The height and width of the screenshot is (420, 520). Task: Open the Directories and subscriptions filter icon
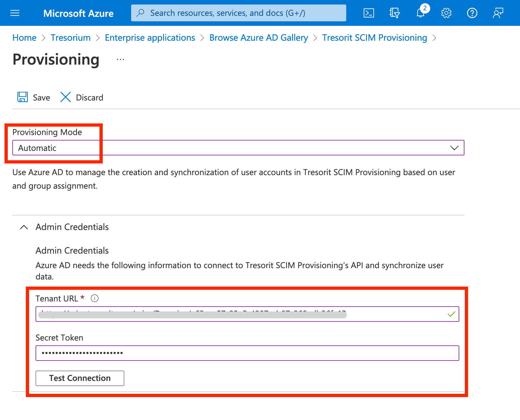click(x=394, y=13)
